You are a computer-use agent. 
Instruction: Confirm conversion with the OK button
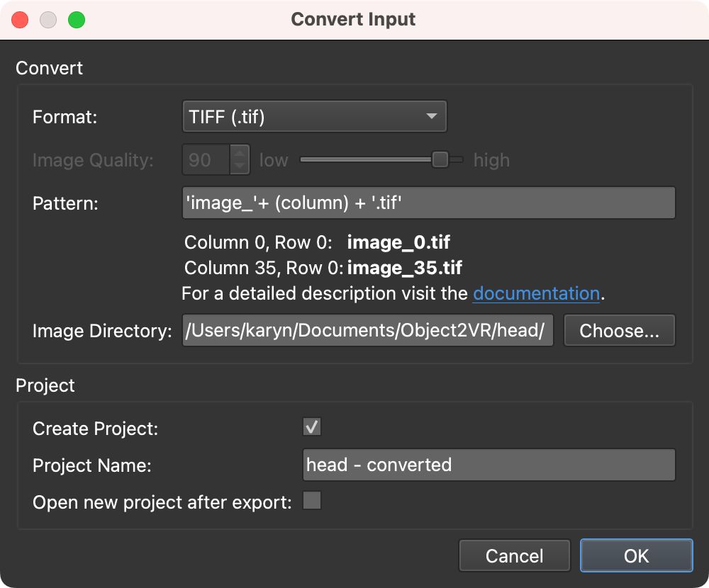[x=635, y=555]
